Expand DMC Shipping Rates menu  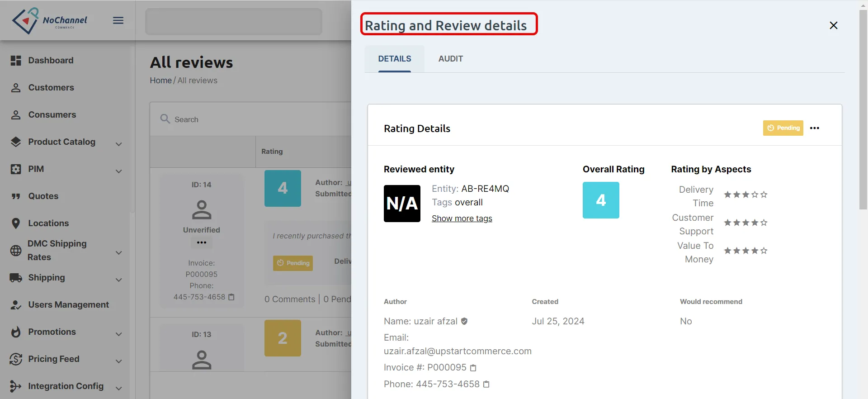coord(119,253)
